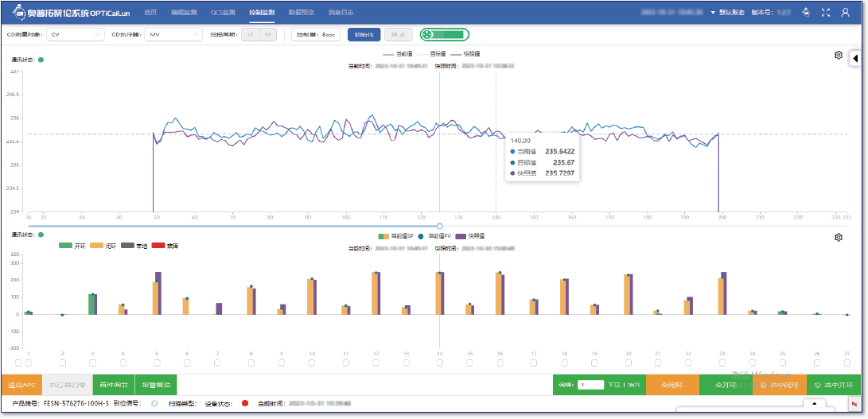Viewport: 868px width, 419px height.
Task: Click the notification bell icon in header
Action: [806, 13]
